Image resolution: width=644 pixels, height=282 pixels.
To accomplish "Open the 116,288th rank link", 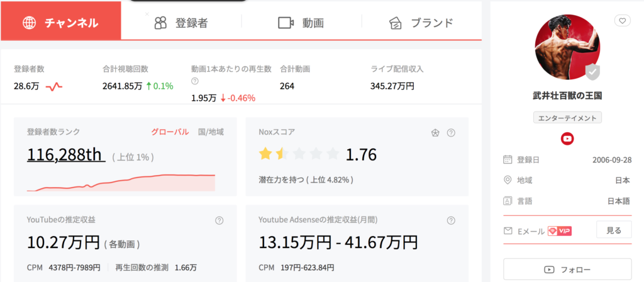I will point(66,155).
